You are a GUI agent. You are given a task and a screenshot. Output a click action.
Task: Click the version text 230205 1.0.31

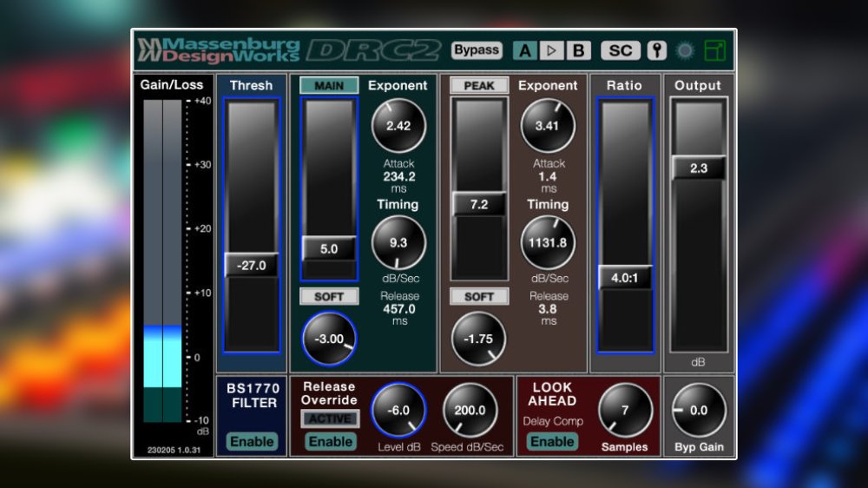[x=174, y=450]
